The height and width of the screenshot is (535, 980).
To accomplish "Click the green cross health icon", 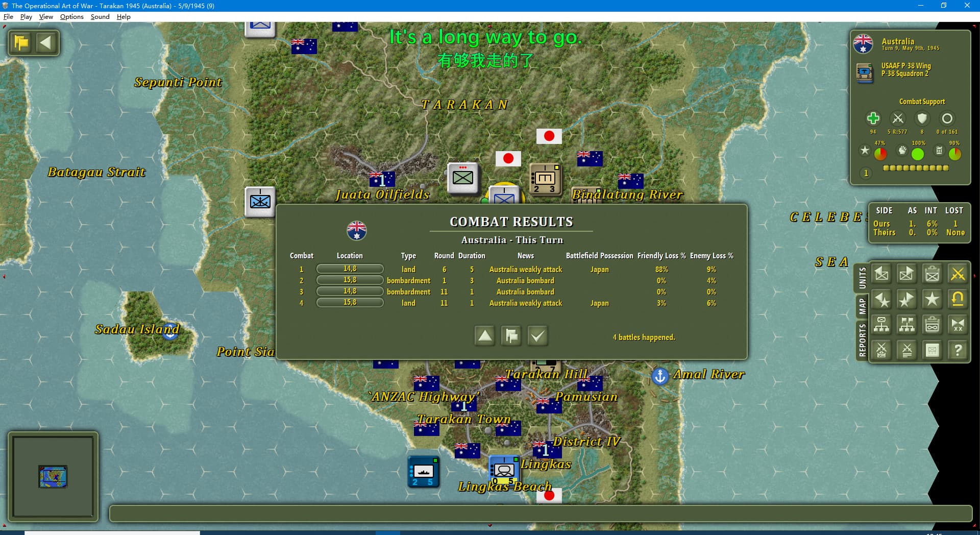I will (873, 118).
